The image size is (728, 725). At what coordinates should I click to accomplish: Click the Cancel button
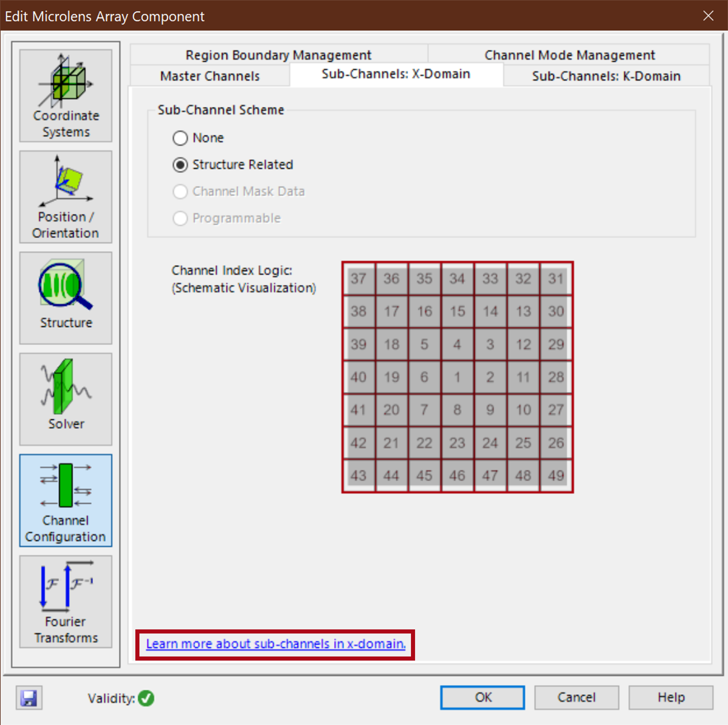point(576,697)
